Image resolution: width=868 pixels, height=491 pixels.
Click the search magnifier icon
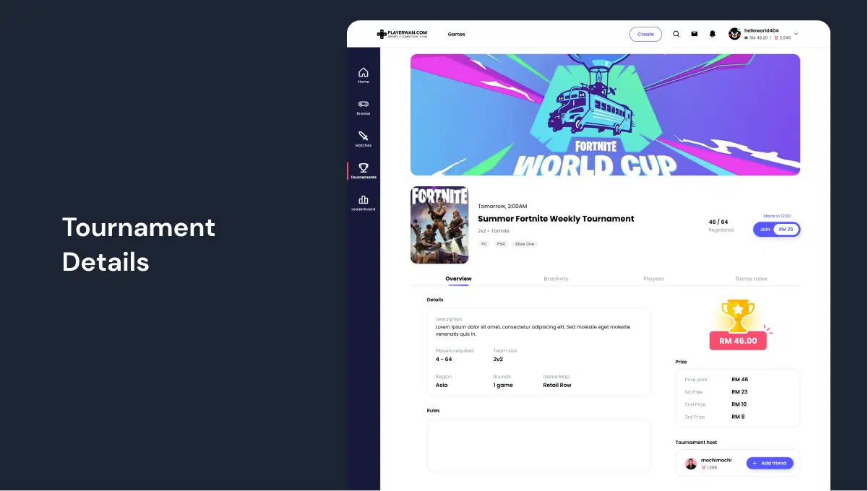(676, 34)
